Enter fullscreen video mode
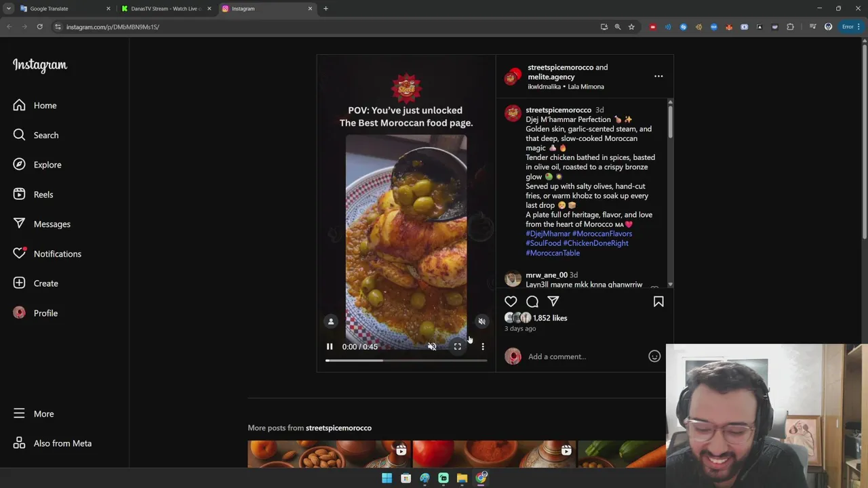This screenshot has width=868, height=488. pyautogui.click(x=458, y=346)
